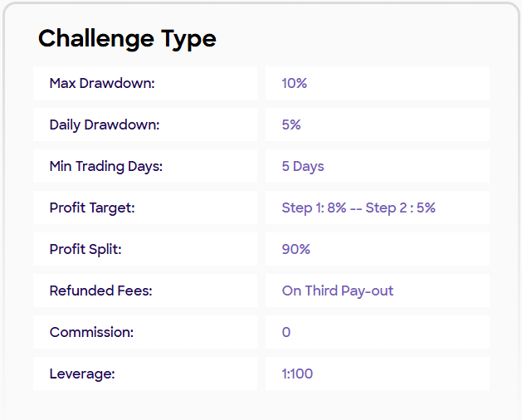This screenshot has height=420, width=522.
Task: Click the 1:100 leverage value
Action: tap(297, 374)
